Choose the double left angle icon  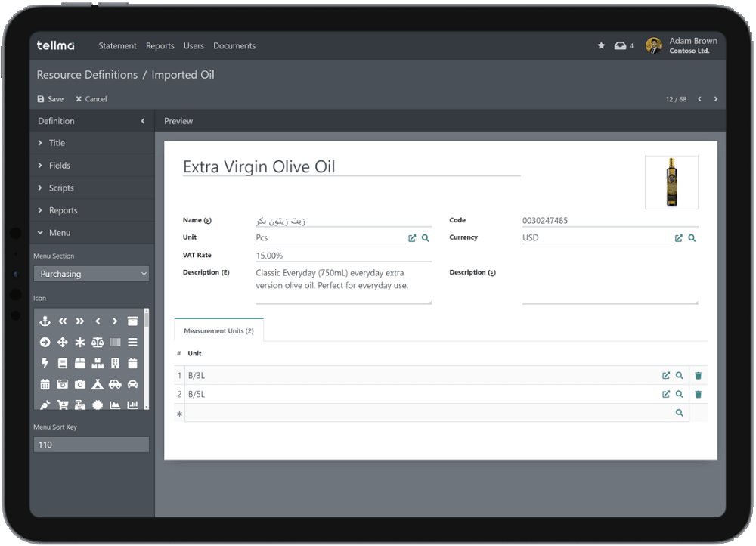[x=63, y=321]
